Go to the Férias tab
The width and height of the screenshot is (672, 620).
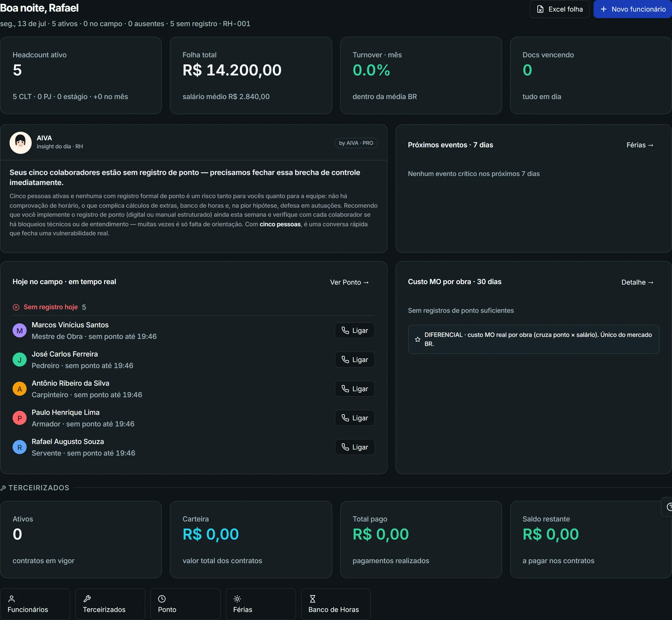click(261, 604)
